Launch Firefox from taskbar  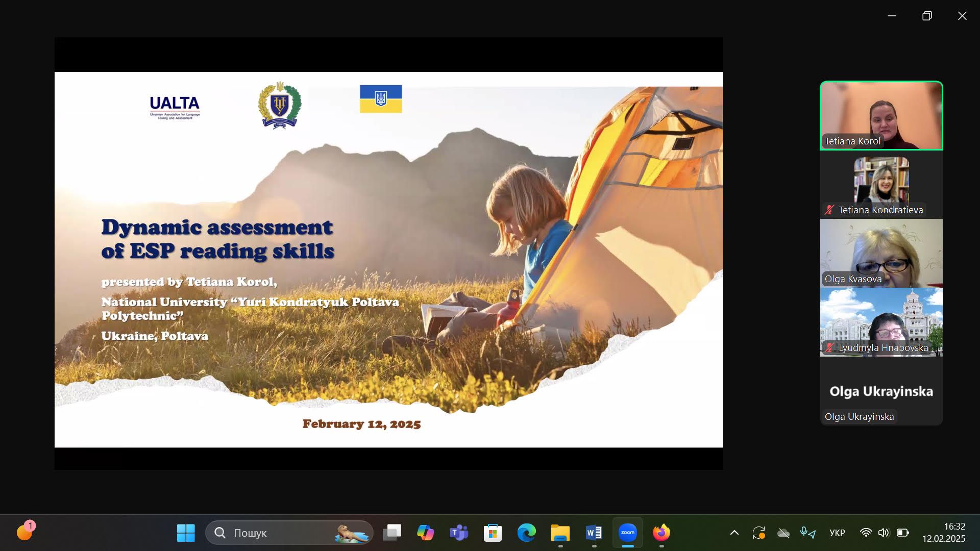pyautogui.click(x=661, y=533)
